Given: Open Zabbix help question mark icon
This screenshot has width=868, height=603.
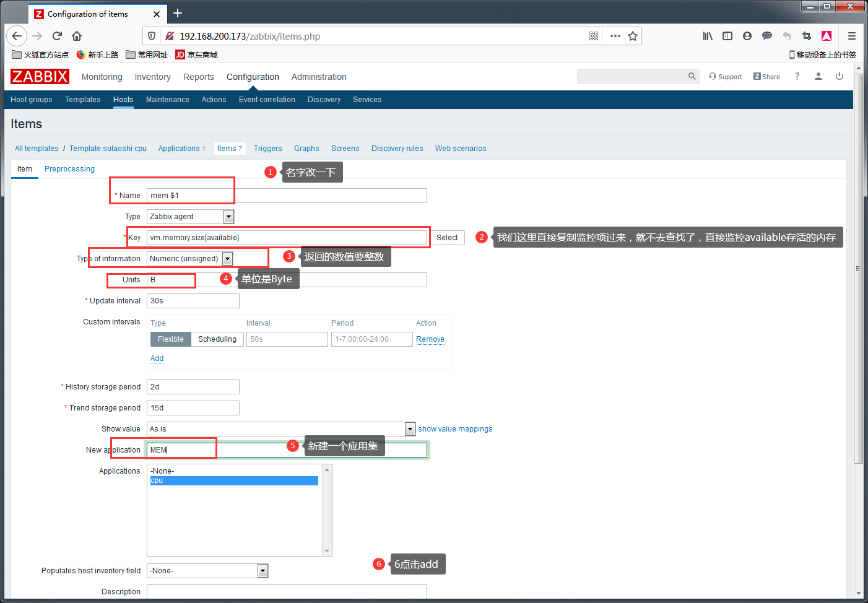Looking at the screenshot, I should (797, 76).
